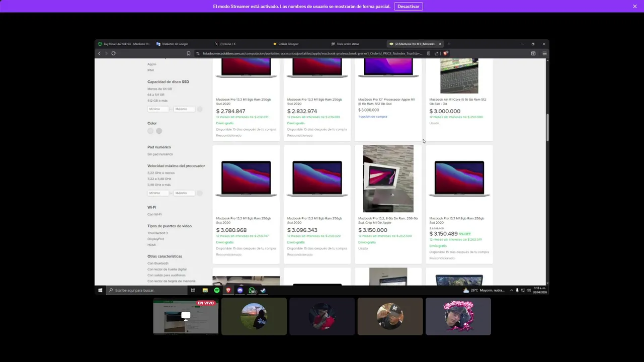Screen dimensions: 644x362
Task: Launch File Explorer from the taskbar
Action: coord(205,290)
